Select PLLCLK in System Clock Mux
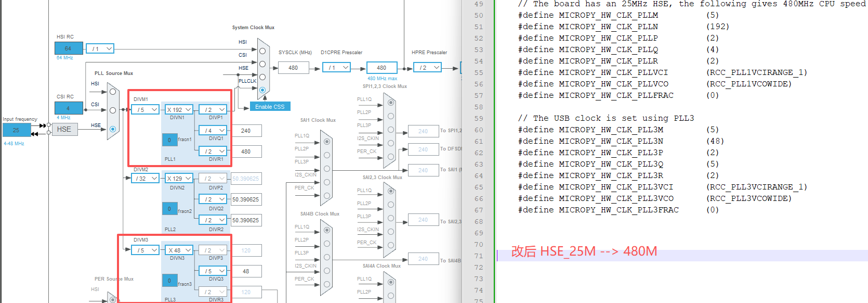The height and width of the screenshot is (303, 868). click(x=262, y=90)
